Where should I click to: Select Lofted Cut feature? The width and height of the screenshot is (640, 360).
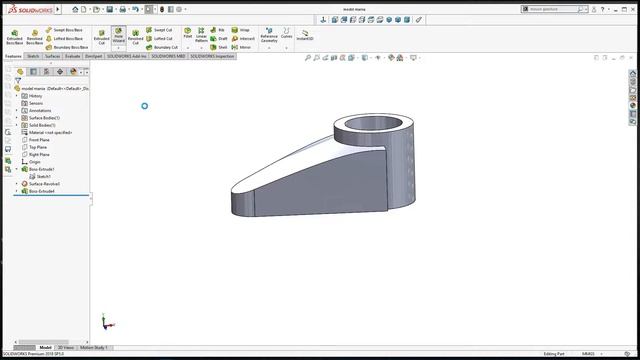tap(159, 38)
